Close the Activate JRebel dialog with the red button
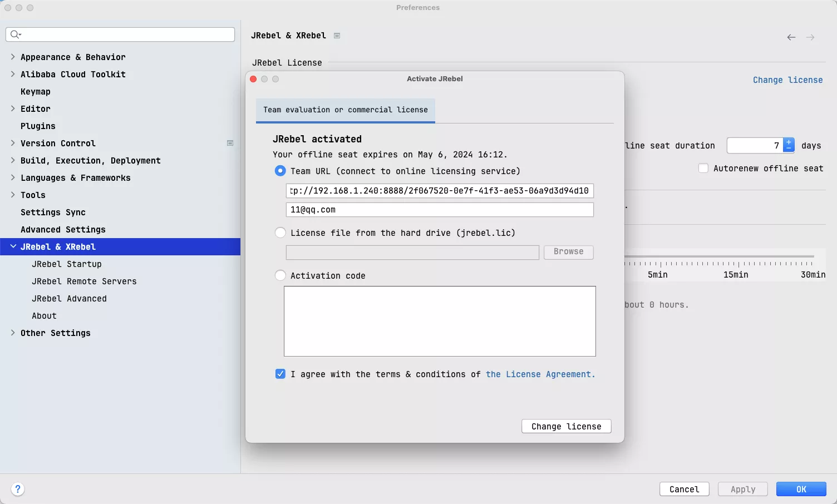Viewport: 837px width, 504px height. tap(253, 79)
